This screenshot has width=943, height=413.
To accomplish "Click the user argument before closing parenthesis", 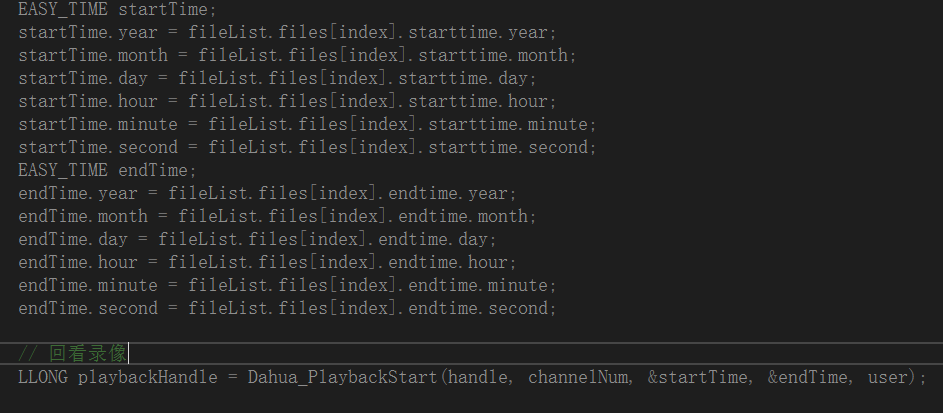I will pyautogui.click(x=888, y=378).
